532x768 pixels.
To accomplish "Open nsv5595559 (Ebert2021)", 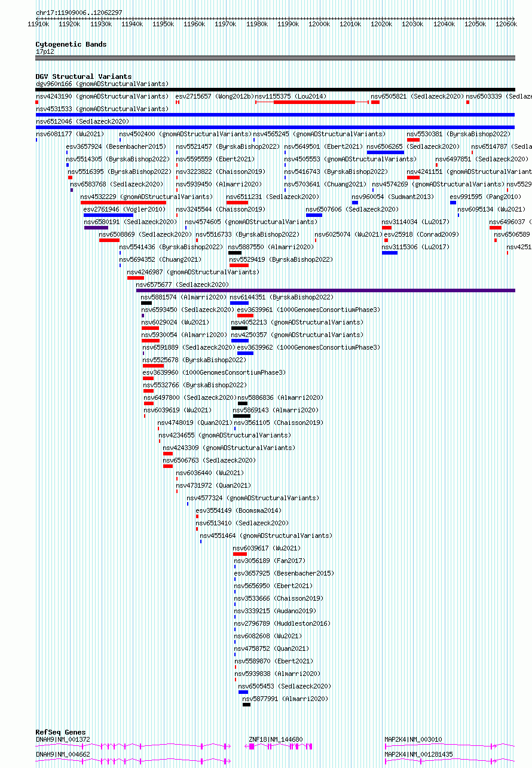I will (215, 159).
